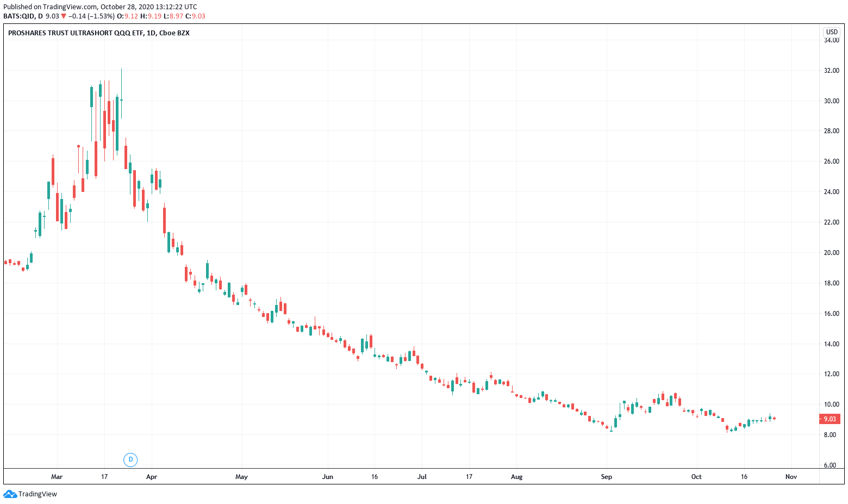Screen dimensions: 848x504
Task: Click the H:9.19 high value in header
Action: (151, 16)
